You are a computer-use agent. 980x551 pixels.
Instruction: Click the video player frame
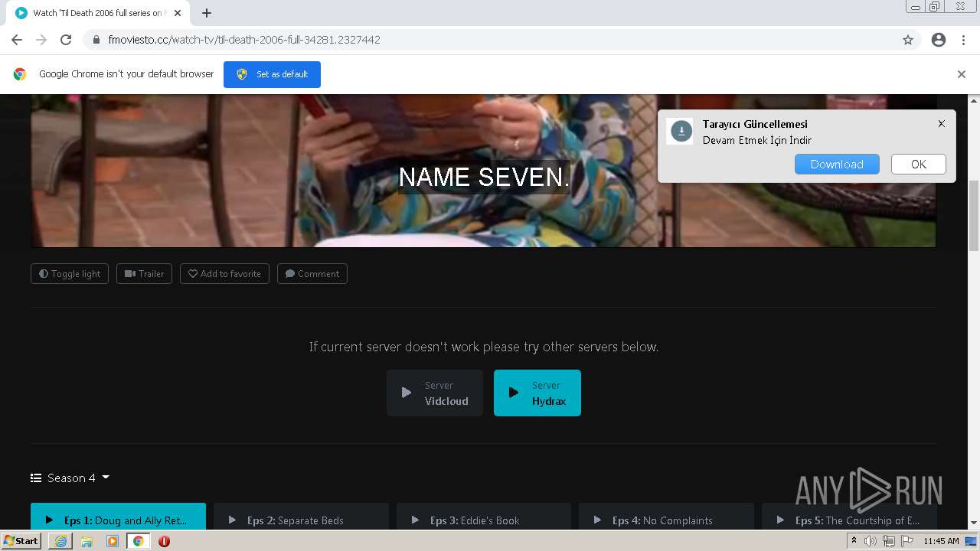(483, 171)
